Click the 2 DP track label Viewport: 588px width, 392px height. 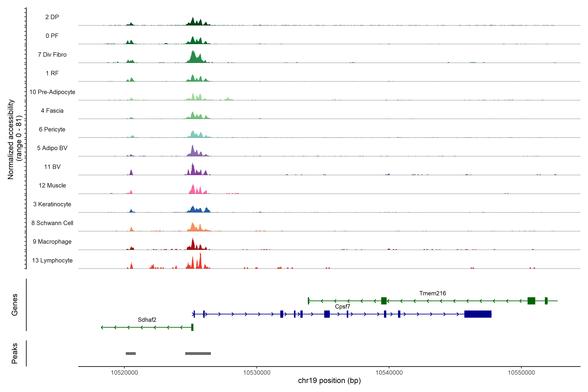(52, 17)
